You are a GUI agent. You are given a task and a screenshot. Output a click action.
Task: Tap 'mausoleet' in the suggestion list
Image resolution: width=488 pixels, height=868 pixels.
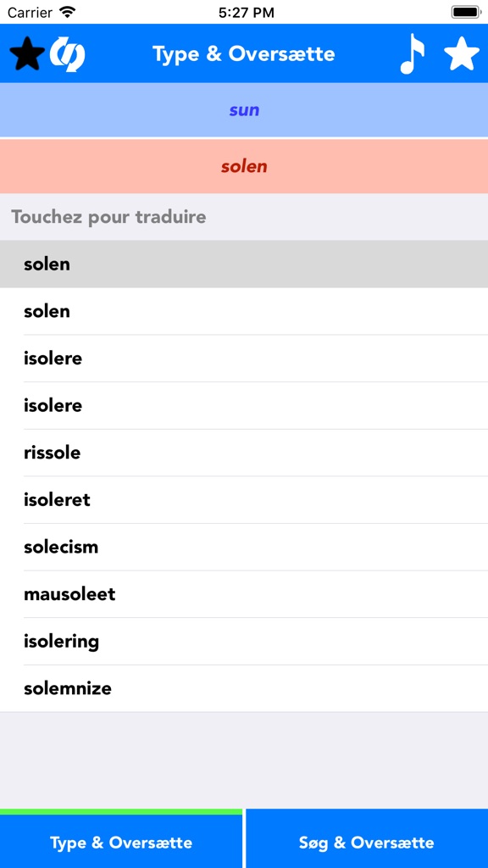[244, 594]
